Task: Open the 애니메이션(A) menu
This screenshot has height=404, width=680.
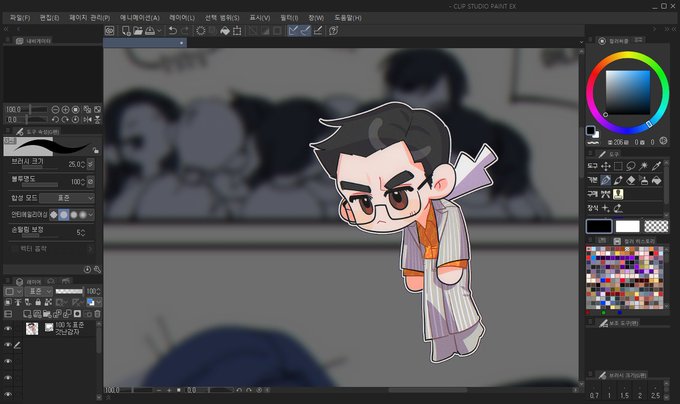Action: click(x=140, y=18)
